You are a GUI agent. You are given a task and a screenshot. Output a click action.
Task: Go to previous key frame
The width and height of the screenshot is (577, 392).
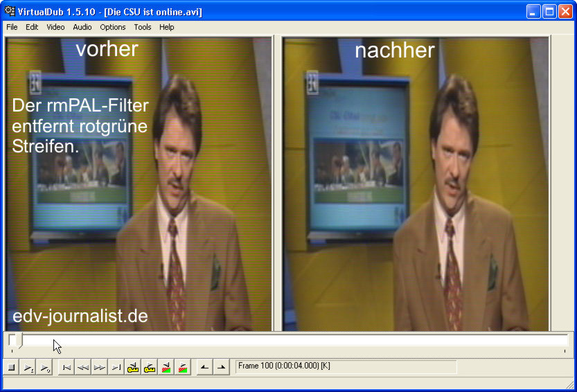[x=133, y=367]
